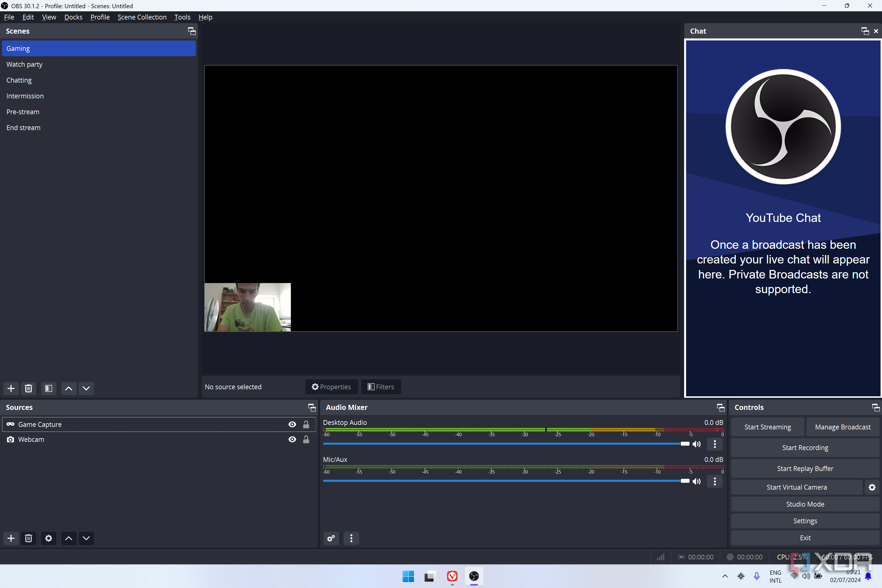Viewport: 882px width, 588px height.
Task: Select webcam thumbnail in preview
Action: pyautogui.click(x=248, y=307)
